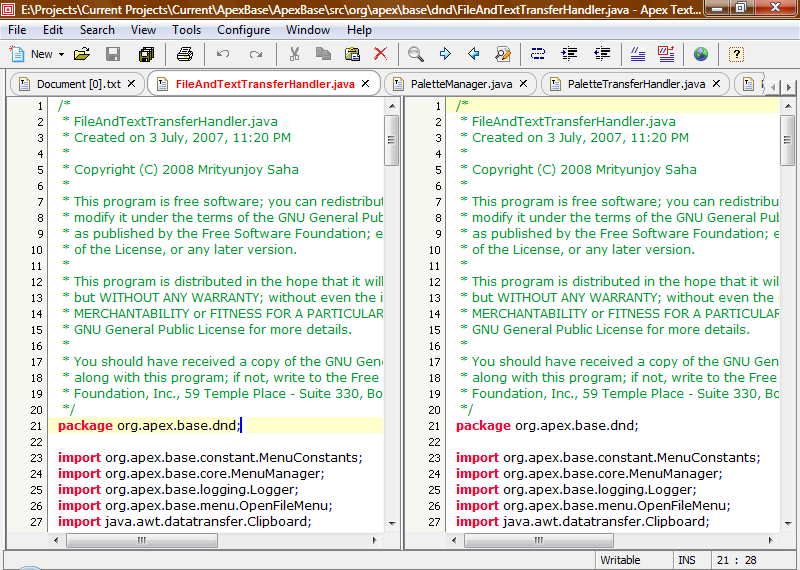Click the decrease indent icon
Screen dimensions: 800x570
(602, 54)
